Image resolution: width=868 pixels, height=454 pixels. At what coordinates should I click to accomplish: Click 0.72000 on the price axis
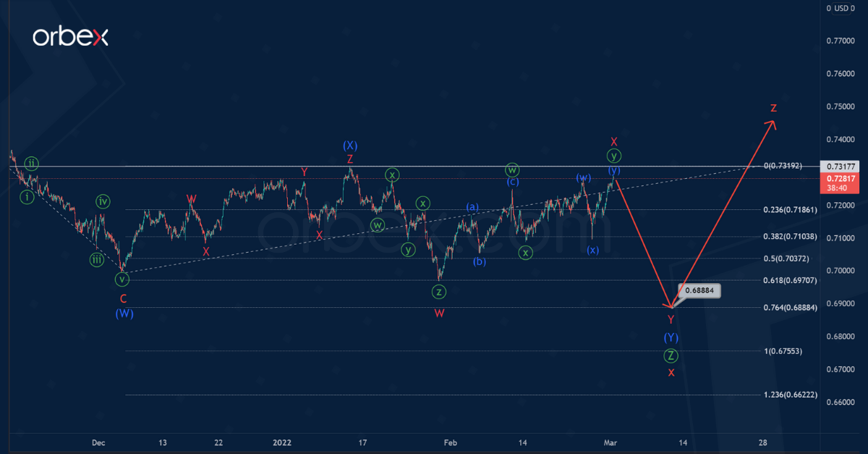pyautogui.click(x=839, y=206)
